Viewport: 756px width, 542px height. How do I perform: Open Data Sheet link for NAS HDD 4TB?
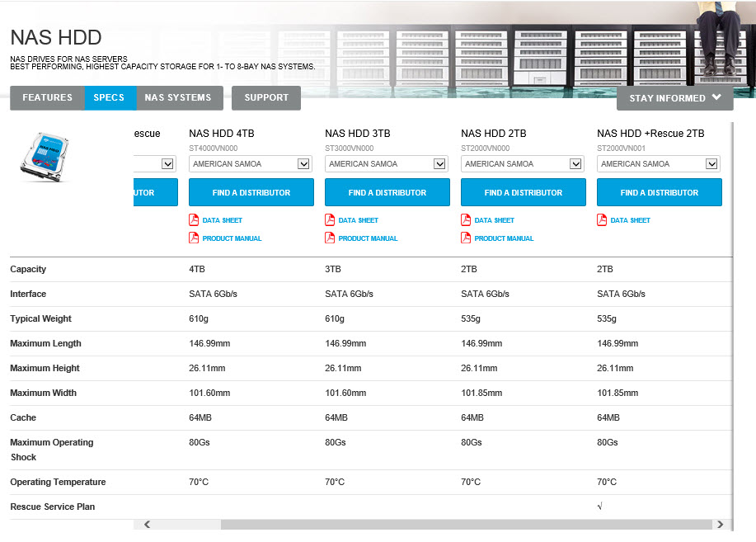point(222,220)
